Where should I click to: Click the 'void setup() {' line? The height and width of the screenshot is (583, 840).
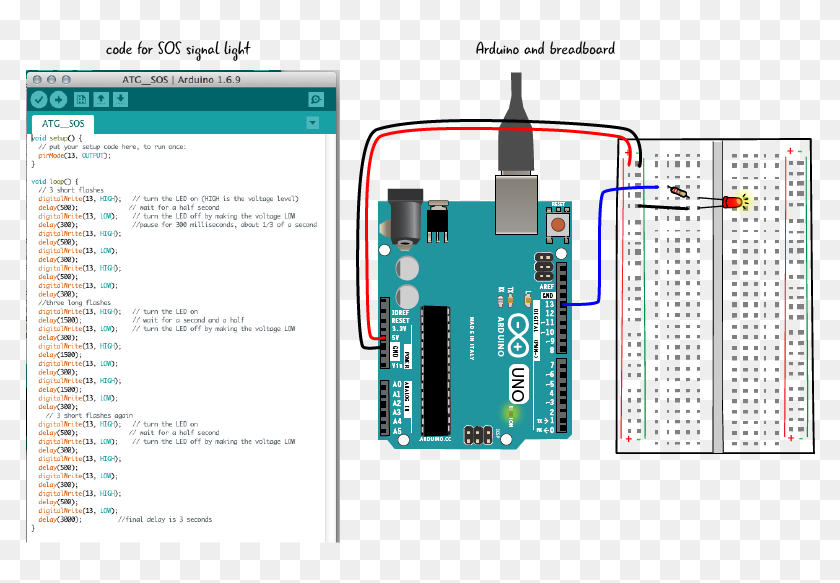pyautogui.click(x=57, y=138)
